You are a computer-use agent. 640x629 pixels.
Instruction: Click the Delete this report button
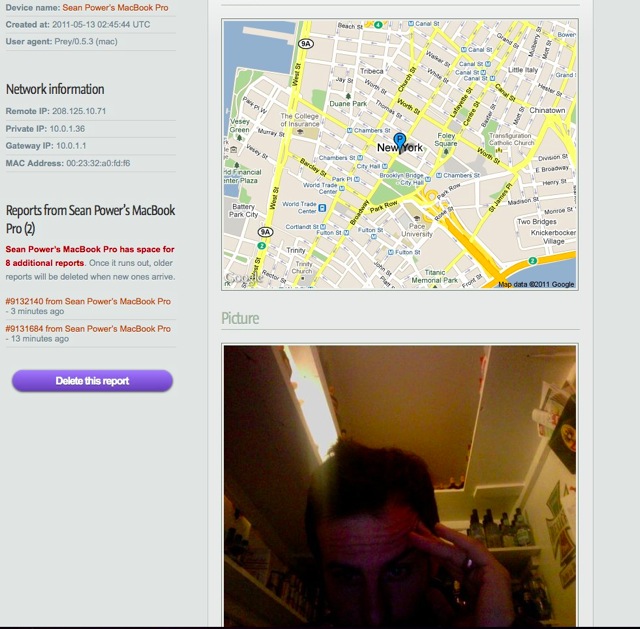[92, 381]
